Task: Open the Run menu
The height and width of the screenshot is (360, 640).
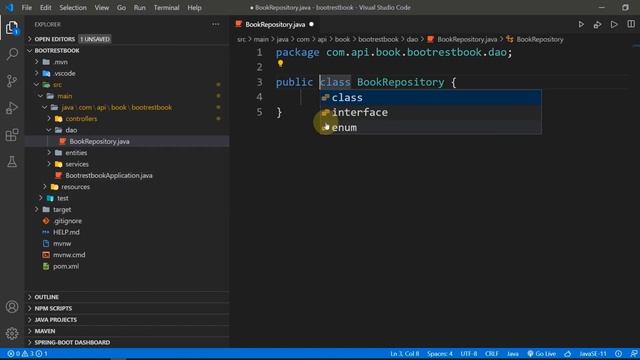Action: click(140, 7)
